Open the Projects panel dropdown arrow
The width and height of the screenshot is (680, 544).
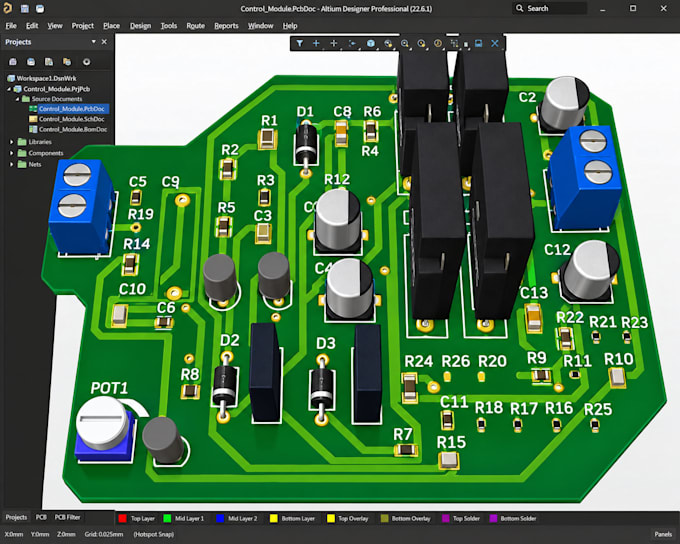pyautogui.click(x=94, y=42)
